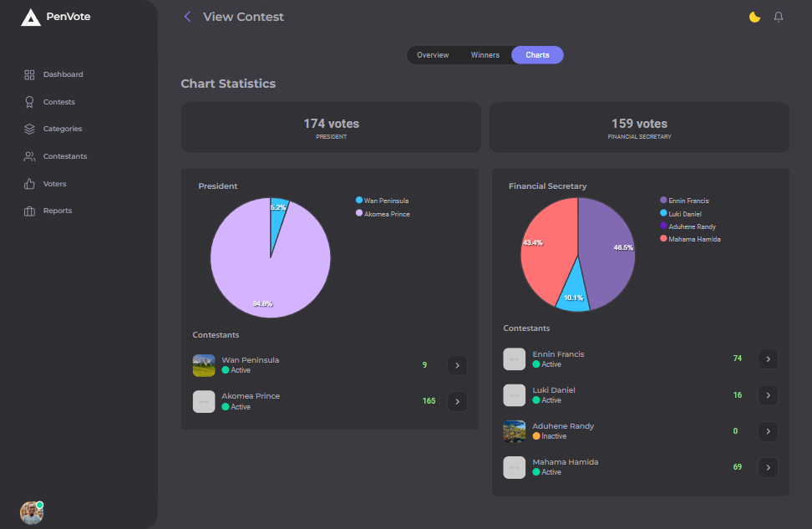Open notifications bell icon
Viewport: 812px width, 529px height.
click(779, 17)
